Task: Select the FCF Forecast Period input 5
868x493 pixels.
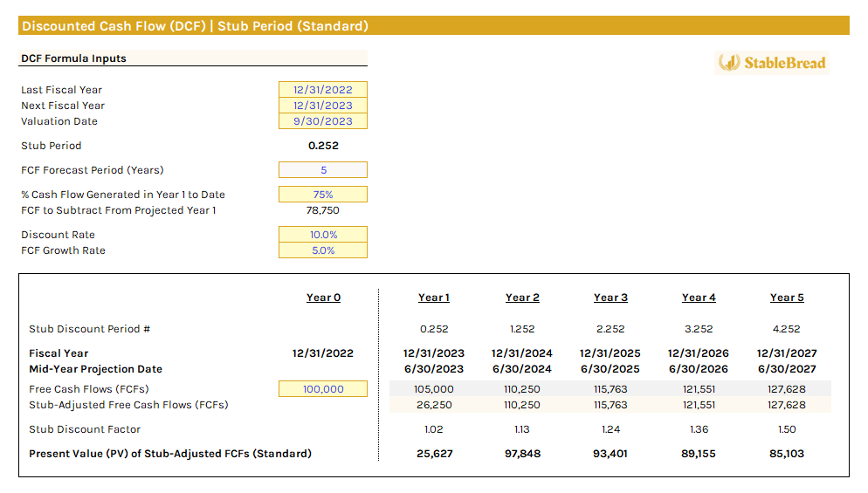Action: pos(323,170)
